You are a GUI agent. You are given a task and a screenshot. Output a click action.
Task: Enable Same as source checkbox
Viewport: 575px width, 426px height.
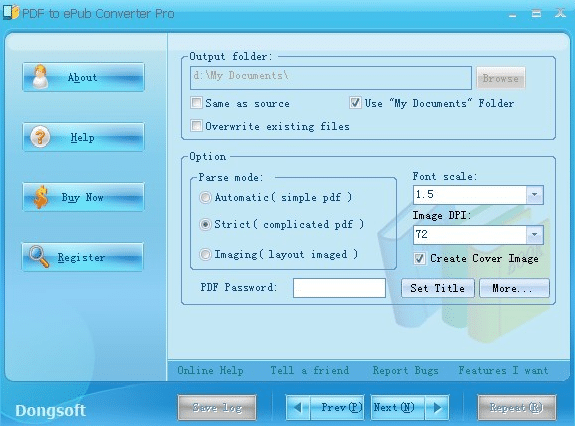coord(196,103)
